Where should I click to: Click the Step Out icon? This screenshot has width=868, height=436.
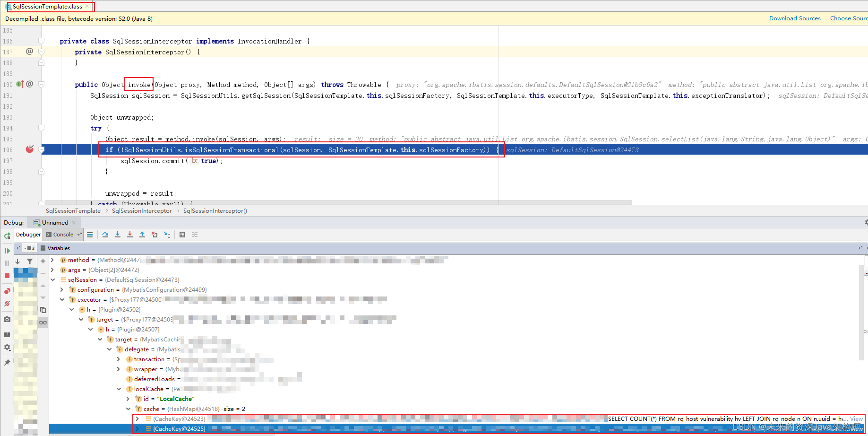pos(142,234)
